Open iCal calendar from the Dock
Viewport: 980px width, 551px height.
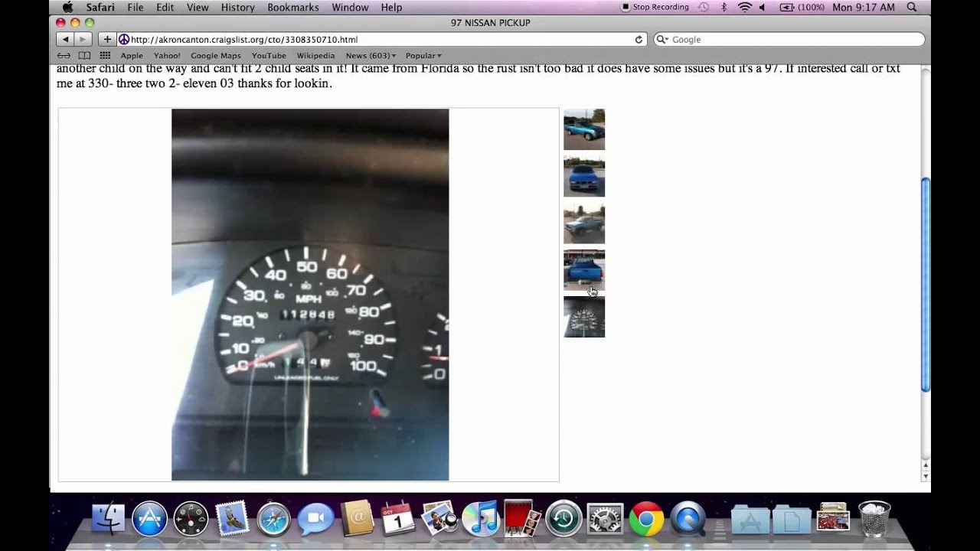tap(397, 519)
